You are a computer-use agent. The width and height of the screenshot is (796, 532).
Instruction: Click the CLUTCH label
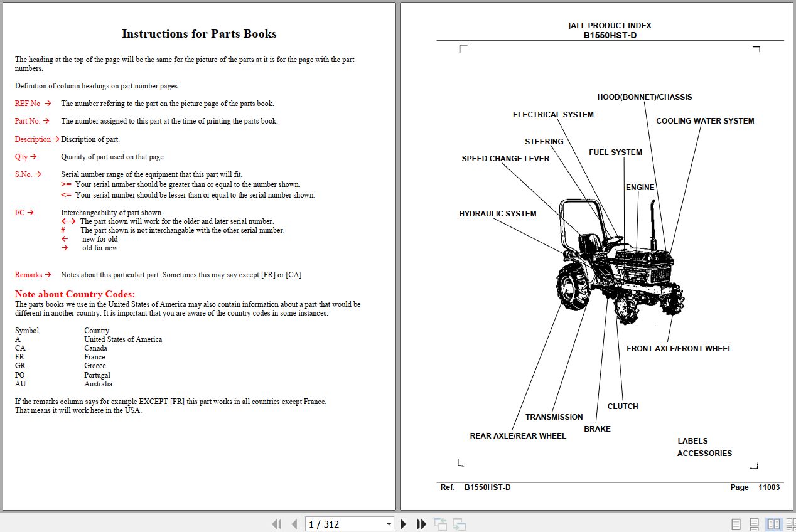click(x=623, y=407)
